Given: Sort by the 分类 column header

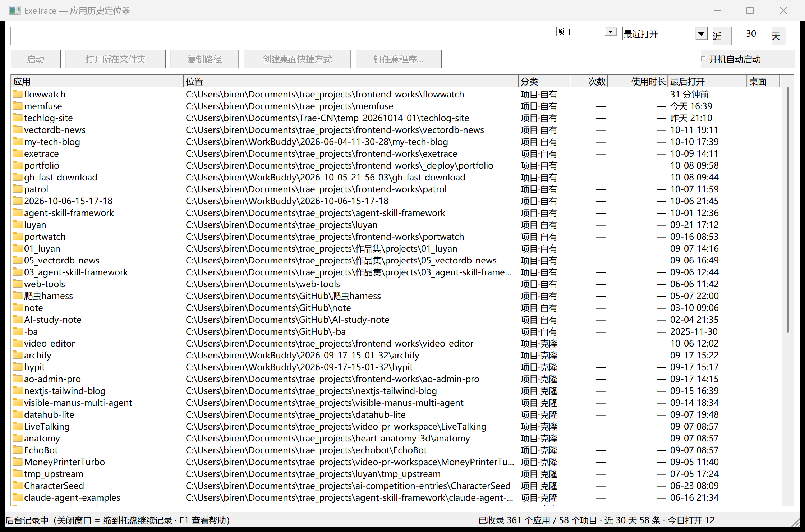Looking at the screenshot, I should (x=544, y=82).
